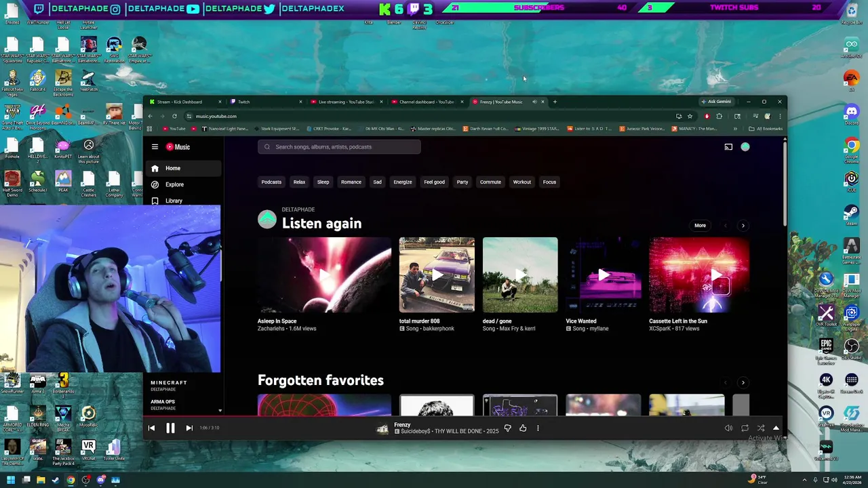The width and height of the screenshot is (868, 488).
Task: Select the Energize mood chip
Action: coord(403,182)
